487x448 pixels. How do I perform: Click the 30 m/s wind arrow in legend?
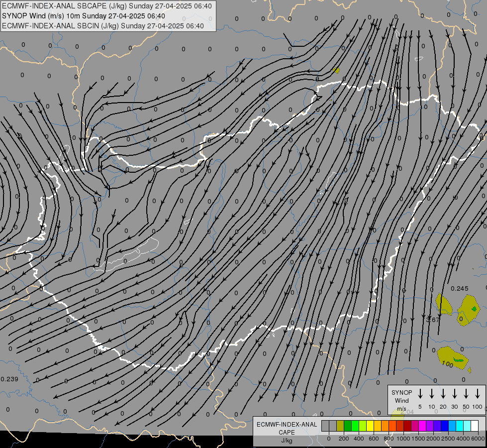click(x=454, y=394)
